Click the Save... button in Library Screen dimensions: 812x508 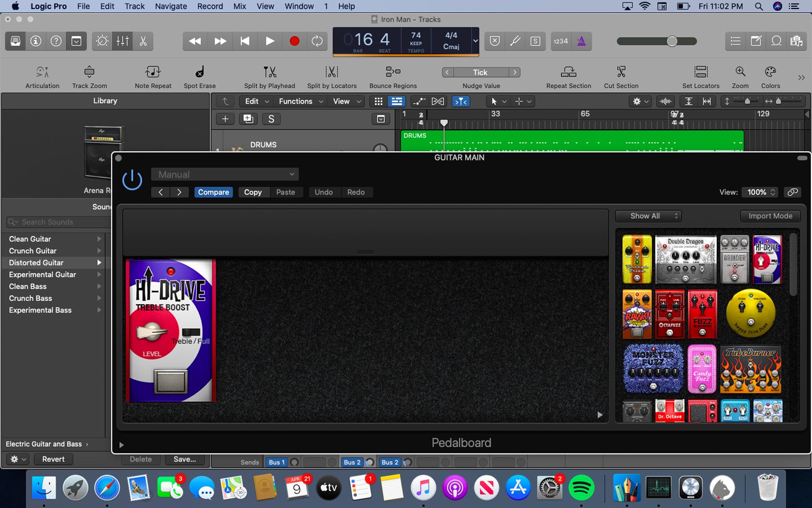[x=185, y=459]
